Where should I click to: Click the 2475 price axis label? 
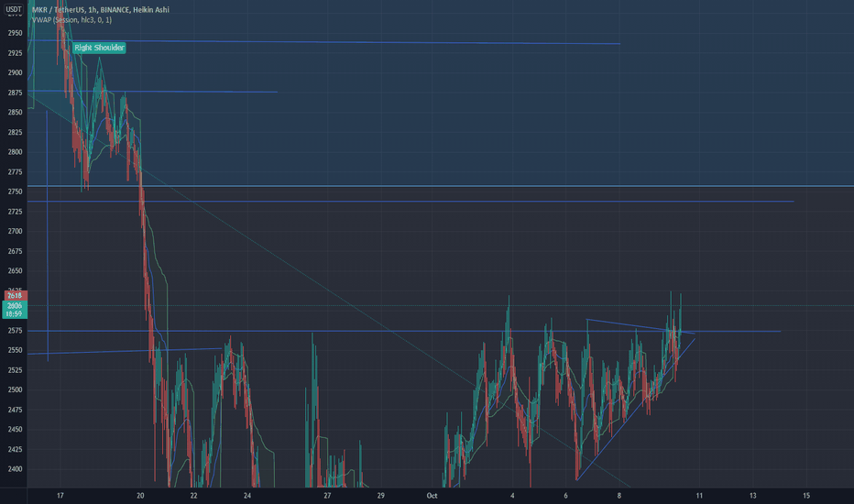(x=16, y=410)
